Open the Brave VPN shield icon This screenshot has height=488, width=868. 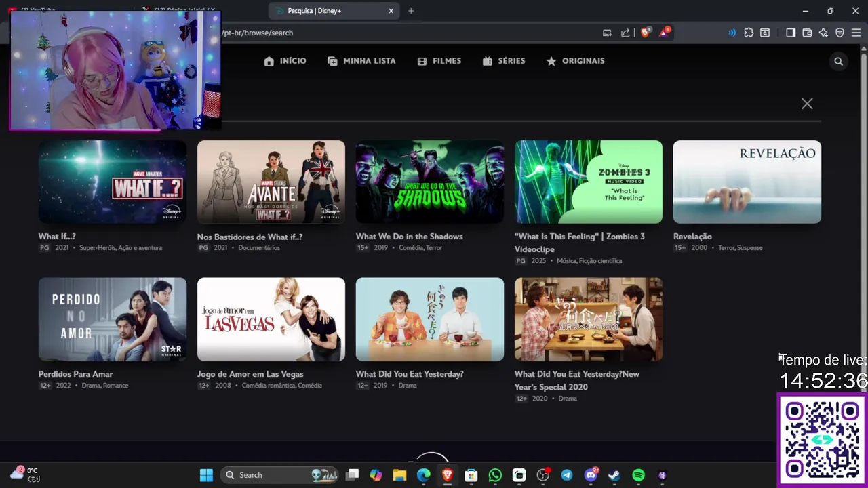[x=840, y=33]
